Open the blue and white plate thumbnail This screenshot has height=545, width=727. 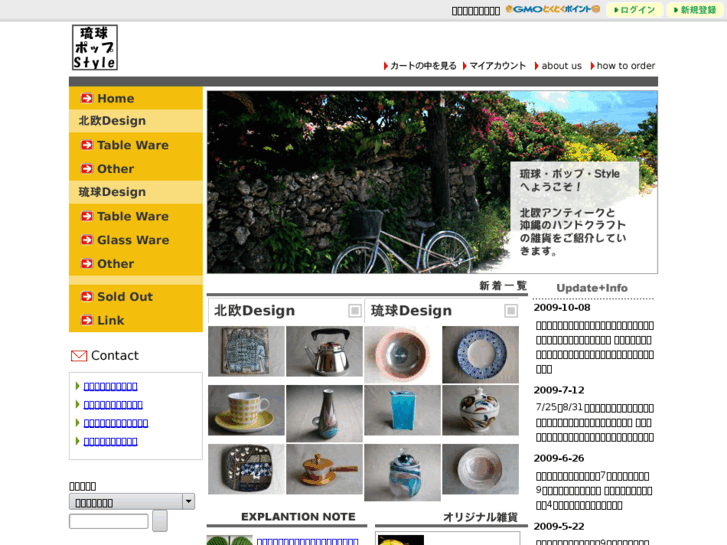pyautogui.click(x=480, y=354)
